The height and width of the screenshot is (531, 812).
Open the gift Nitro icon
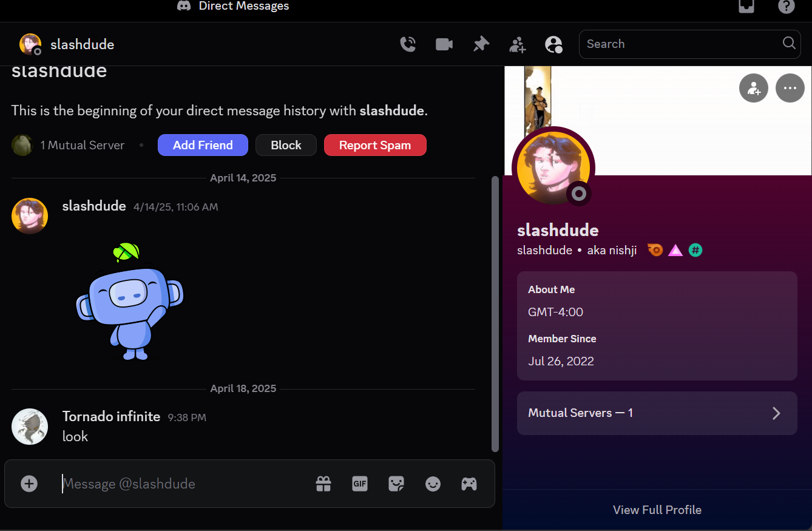tap(323, 484)
